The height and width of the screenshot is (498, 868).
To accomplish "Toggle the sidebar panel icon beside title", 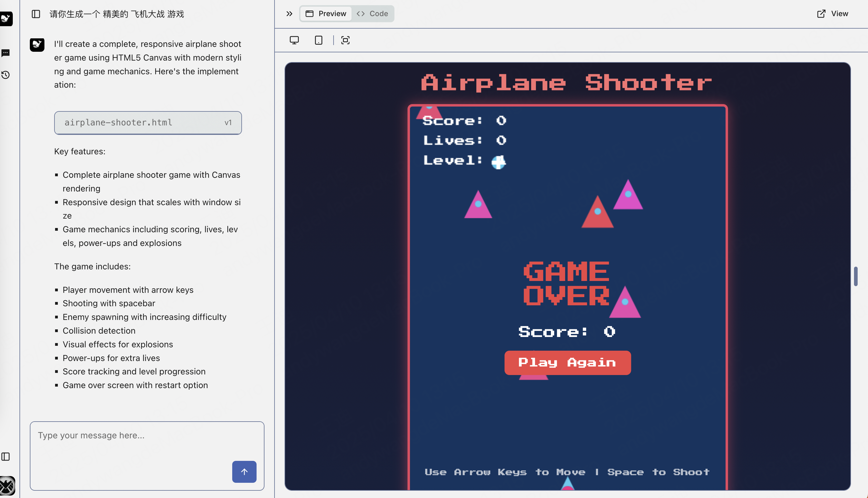I will (x=36, y=14).
